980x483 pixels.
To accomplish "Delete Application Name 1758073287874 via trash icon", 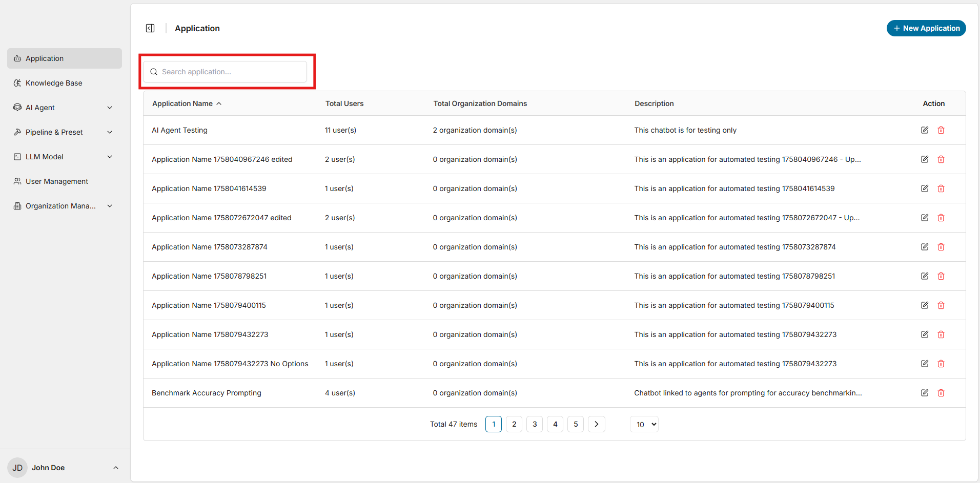I will point(941,247).
